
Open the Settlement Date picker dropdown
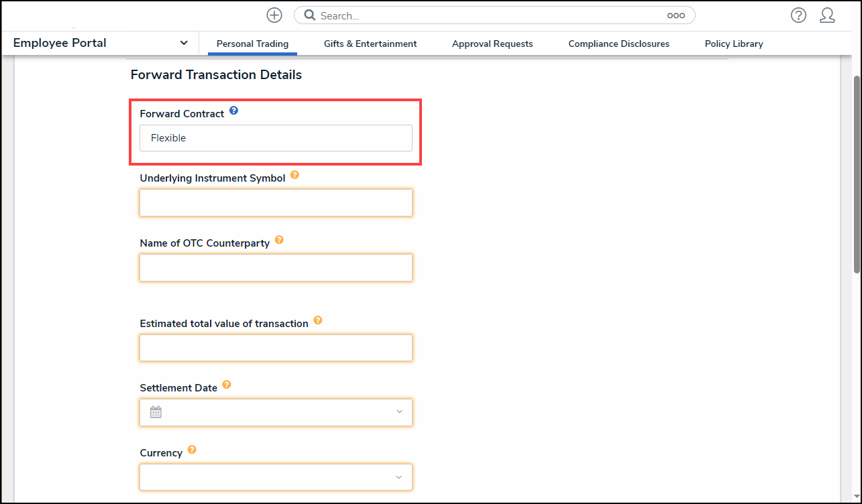pos(399,412)
